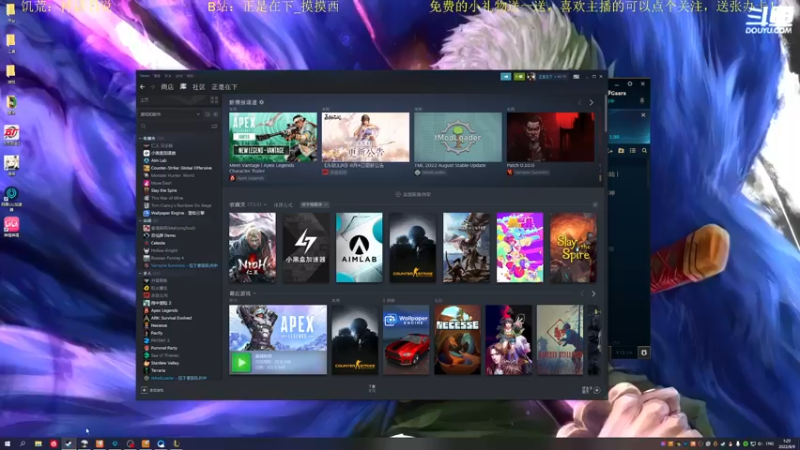Viewport: 800px width, 450px height.
Task: Select Necesse in the game list
Action: (159, 326)
